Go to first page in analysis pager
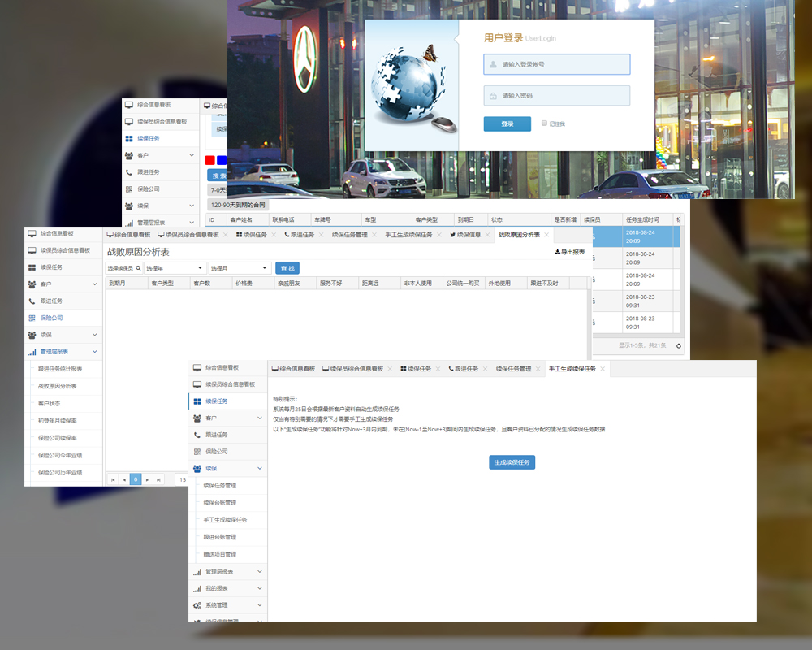Viewport: 812px width, 650px height. (113, 480)
